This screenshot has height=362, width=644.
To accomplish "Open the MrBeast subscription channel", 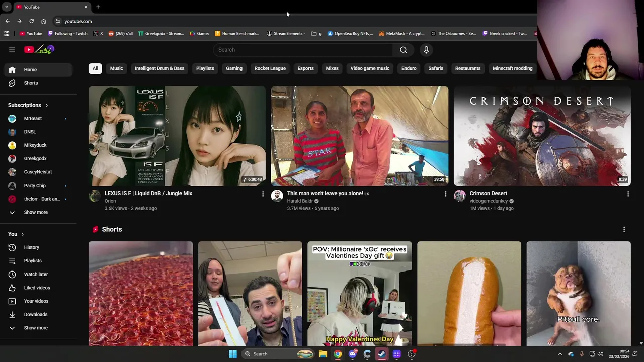I will click(x=38, y=118).
